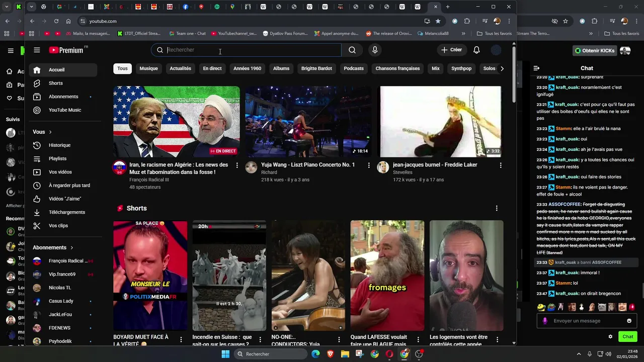Send message with green Chat button
The width and height of the screenshot is (644, 362).
pos(627,337)
